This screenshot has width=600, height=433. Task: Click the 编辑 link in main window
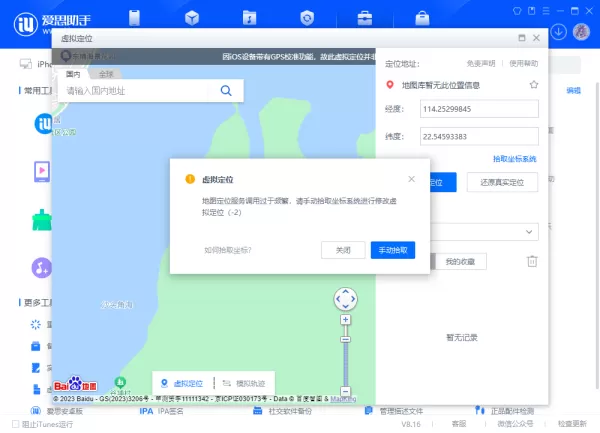coord(573,91)
